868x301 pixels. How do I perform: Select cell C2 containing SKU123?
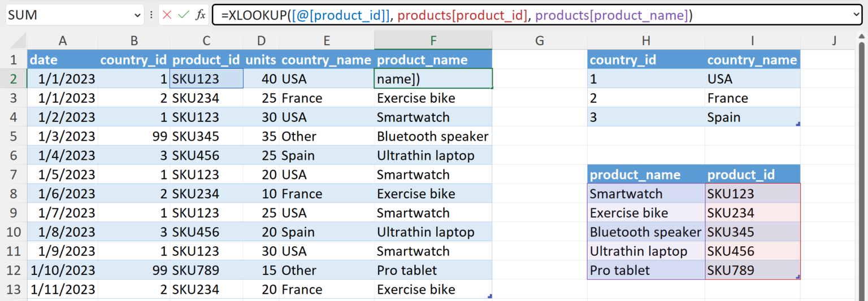click(206, 79)
